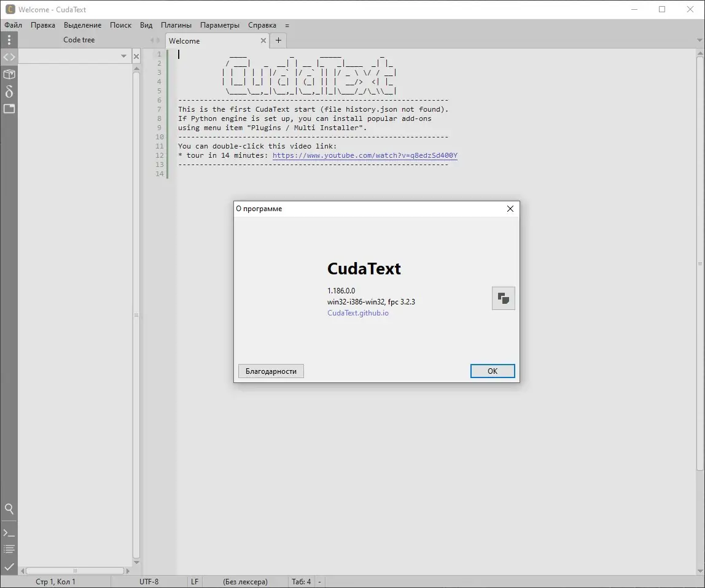The height and width of the screenshot is (588, 705).
Task: Click code tree vertical scroll down arrow
Action: (136, 562)
